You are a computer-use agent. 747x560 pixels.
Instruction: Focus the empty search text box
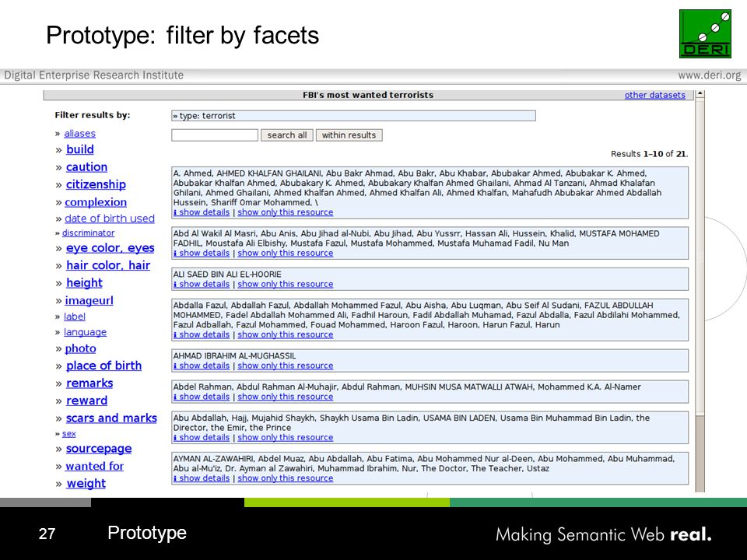point(215,135)
